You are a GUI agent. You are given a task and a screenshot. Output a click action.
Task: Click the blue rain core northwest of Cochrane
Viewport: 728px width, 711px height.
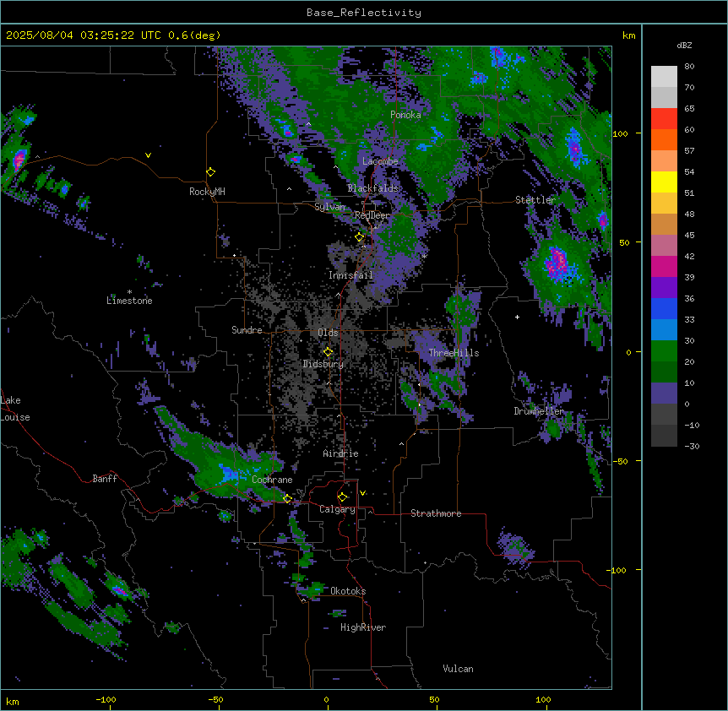click(231, 475)
